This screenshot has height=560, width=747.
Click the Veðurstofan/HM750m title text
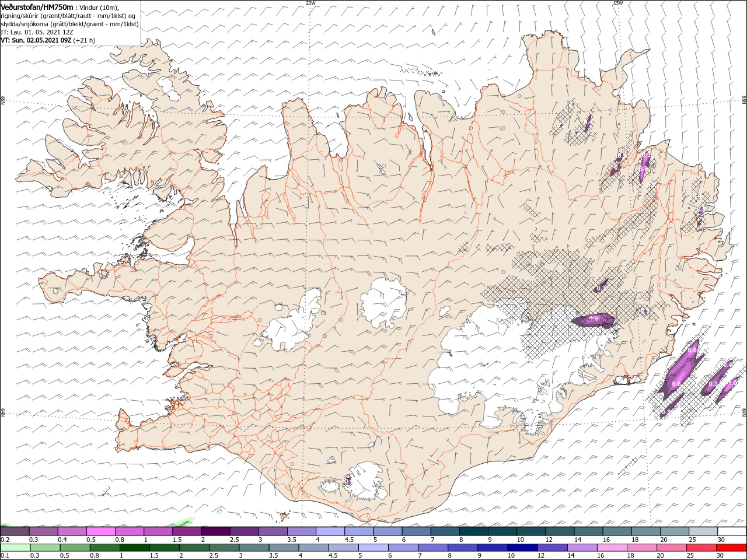tap(37, 6)
